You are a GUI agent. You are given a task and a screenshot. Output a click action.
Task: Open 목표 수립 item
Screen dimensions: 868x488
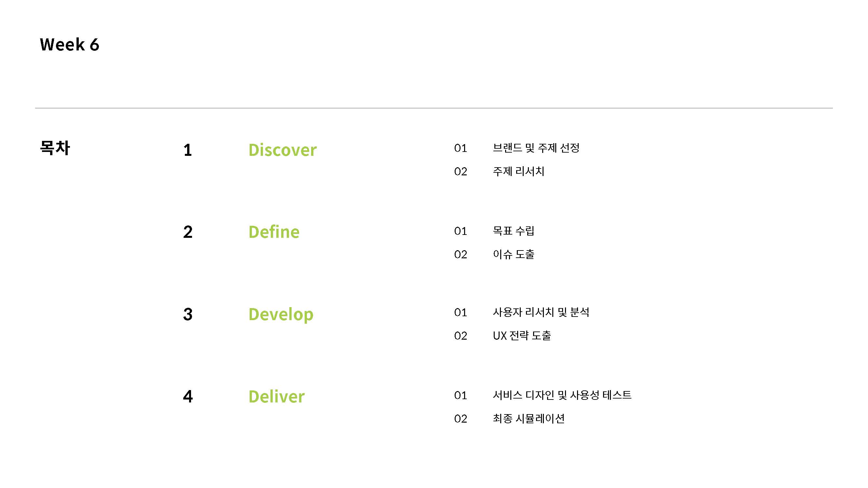(513, 231)
